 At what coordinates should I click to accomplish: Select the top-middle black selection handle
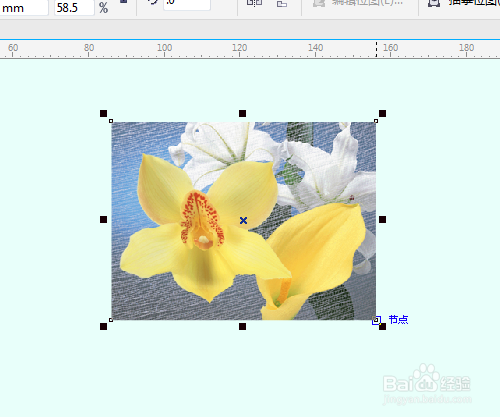[242, 114]
